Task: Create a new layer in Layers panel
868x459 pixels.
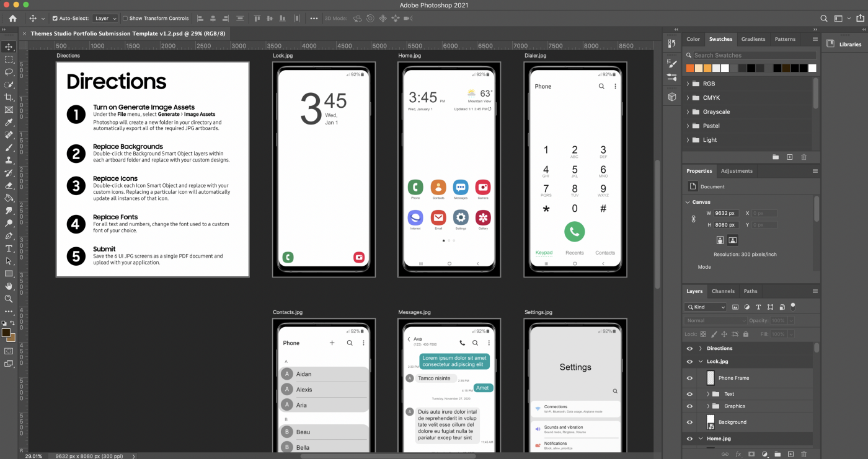Action: point(790,454)
